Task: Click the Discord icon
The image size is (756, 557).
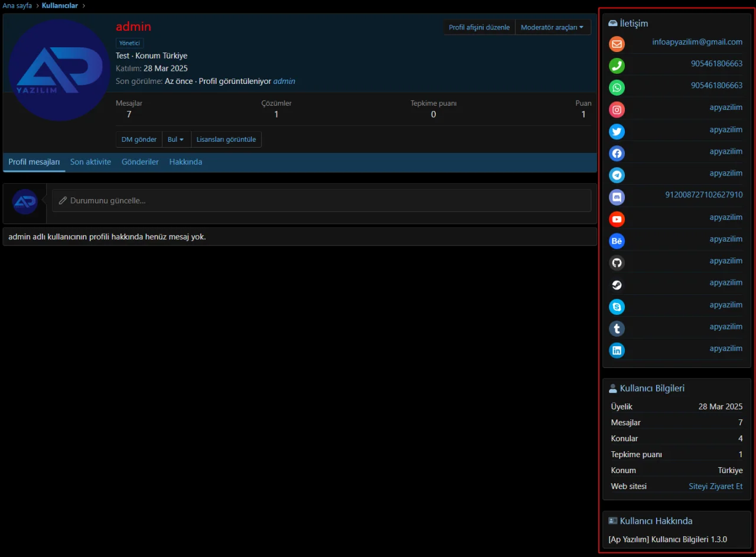Action: tap(617, 197)
